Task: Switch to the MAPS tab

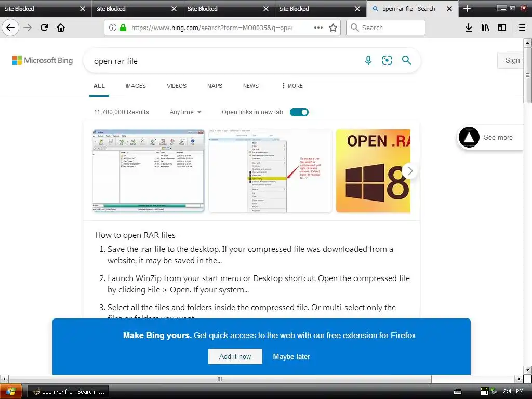Action: [215, 86]
